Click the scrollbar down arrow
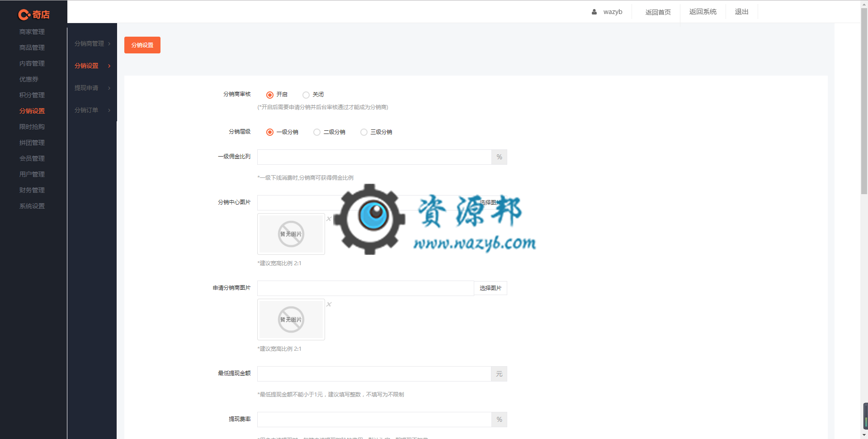 864,435
